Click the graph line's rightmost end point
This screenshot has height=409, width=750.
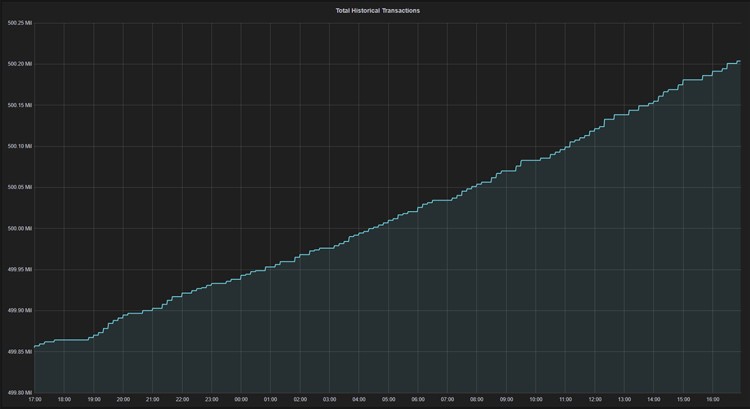click(740, 61)
